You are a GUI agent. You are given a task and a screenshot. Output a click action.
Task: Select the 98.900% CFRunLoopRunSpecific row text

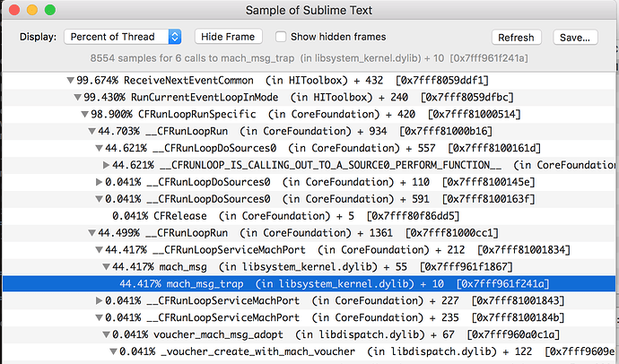306,115
